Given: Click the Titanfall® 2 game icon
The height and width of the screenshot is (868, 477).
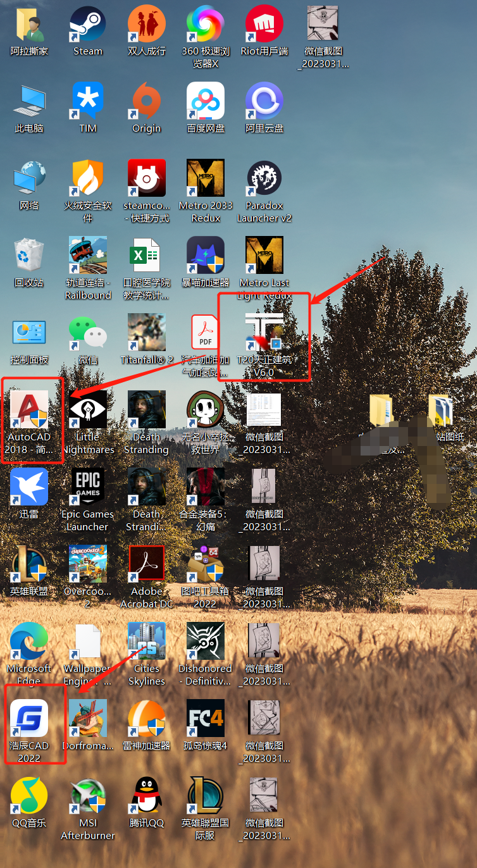Looking at the screenshot, I should pos(147,333).
